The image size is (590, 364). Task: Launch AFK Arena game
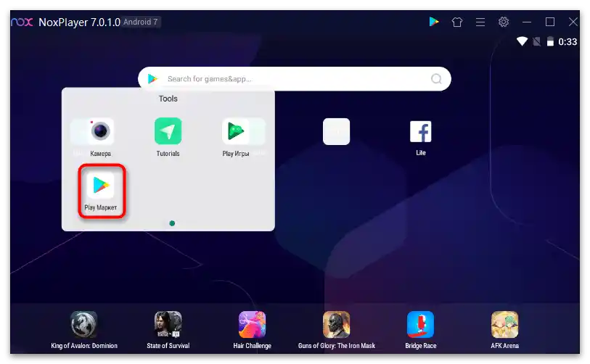[x=504, y=325]
